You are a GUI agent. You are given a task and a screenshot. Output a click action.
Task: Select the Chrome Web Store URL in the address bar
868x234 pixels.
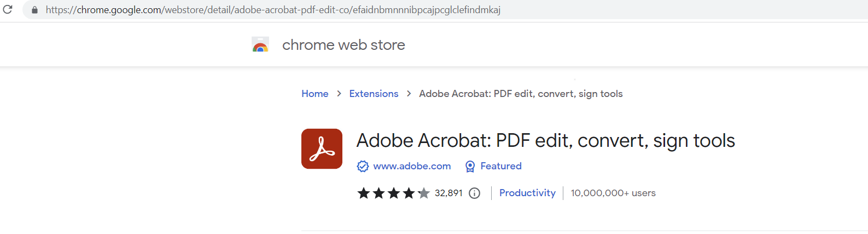point(273,10)
